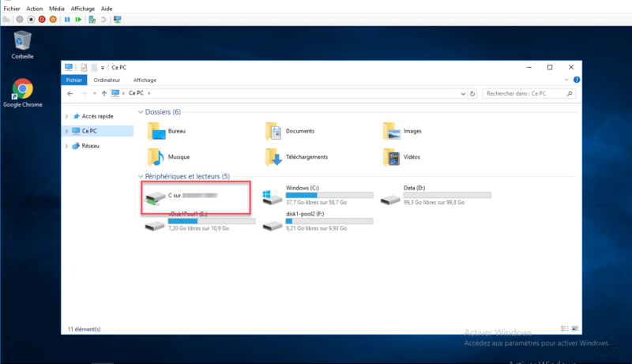
Task: Open the Customize Quick Access Toolbar dropdown
Action: pos(103,68)
